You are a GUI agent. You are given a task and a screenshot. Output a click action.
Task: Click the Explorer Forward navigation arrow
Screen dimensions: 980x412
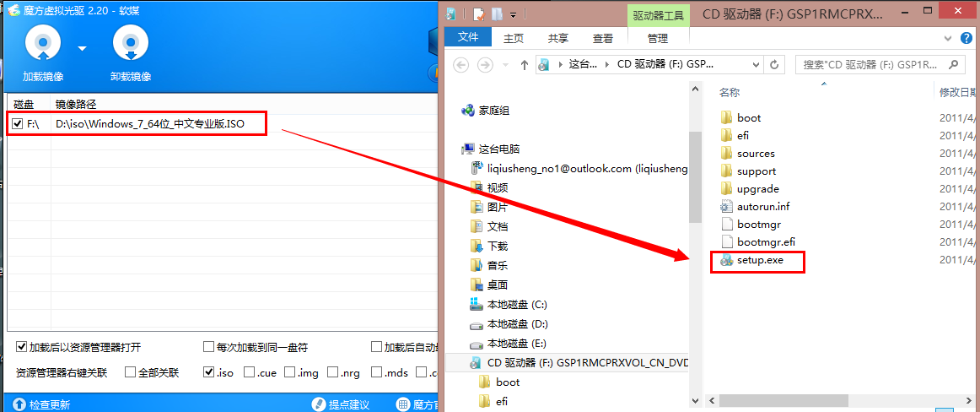tap(484, 65)
